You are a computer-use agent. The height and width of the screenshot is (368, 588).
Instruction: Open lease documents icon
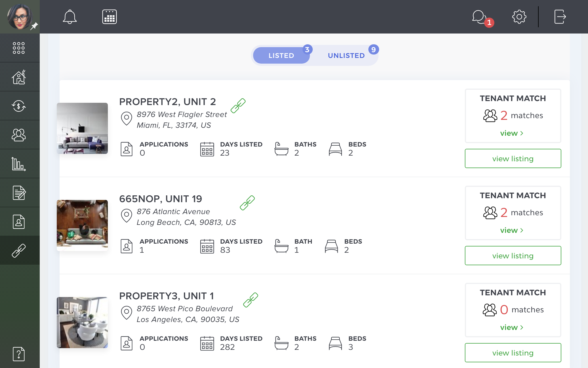pos(19,193)
